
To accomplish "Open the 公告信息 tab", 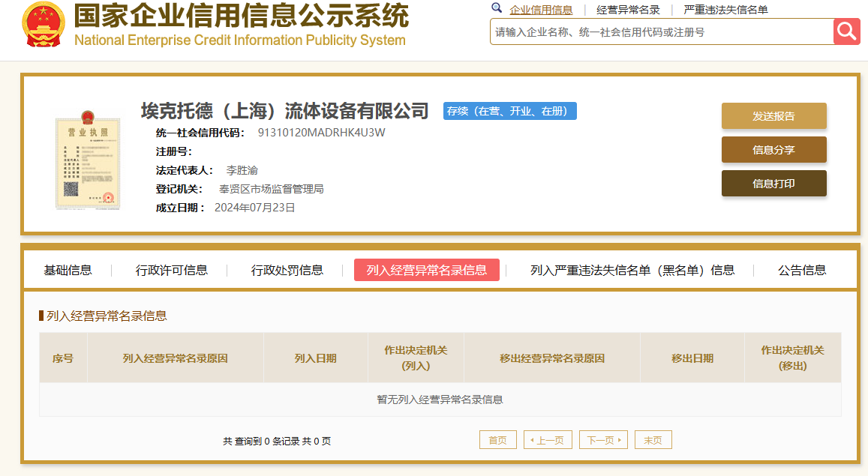I will tap(801, 271).
